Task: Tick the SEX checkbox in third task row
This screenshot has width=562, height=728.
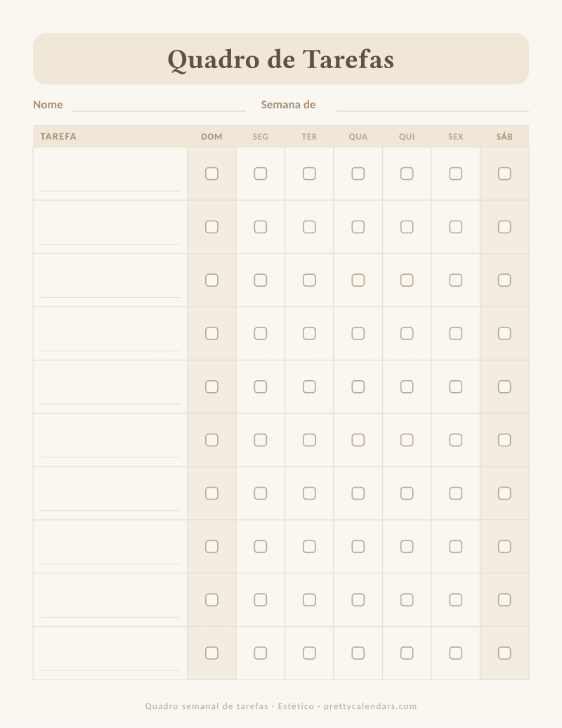Action: point(456,280)
